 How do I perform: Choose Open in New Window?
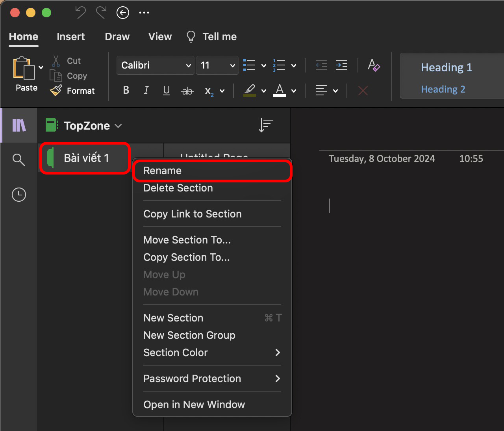[212, 405]
